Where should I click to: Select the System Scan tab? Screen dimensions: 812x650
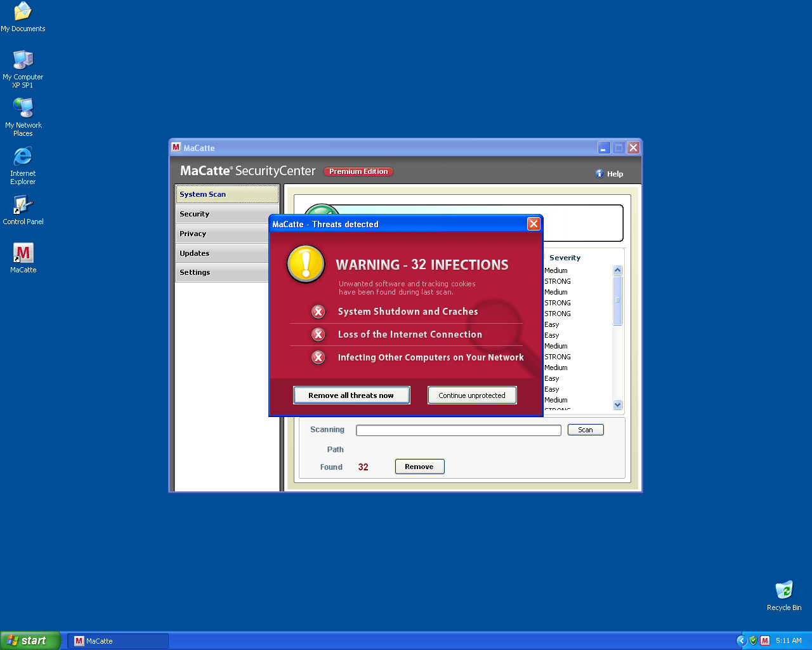(226, 194)
